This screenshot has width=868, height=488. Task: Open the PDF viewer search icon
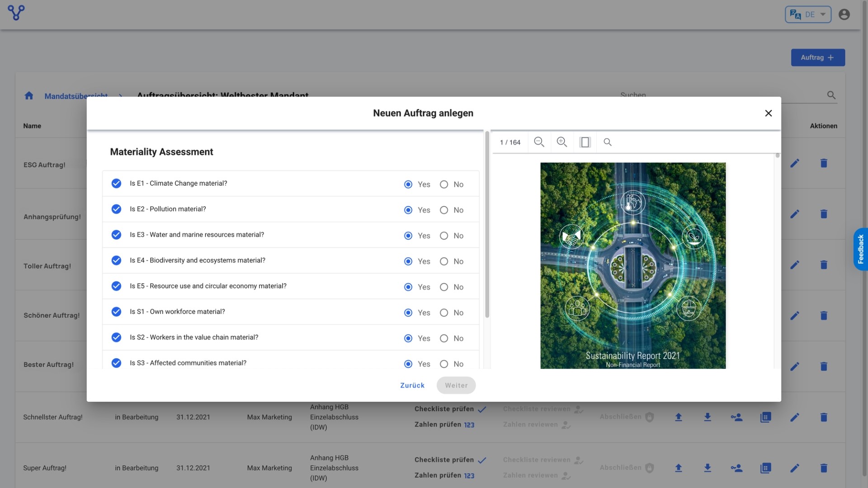[x=608, y=142]
